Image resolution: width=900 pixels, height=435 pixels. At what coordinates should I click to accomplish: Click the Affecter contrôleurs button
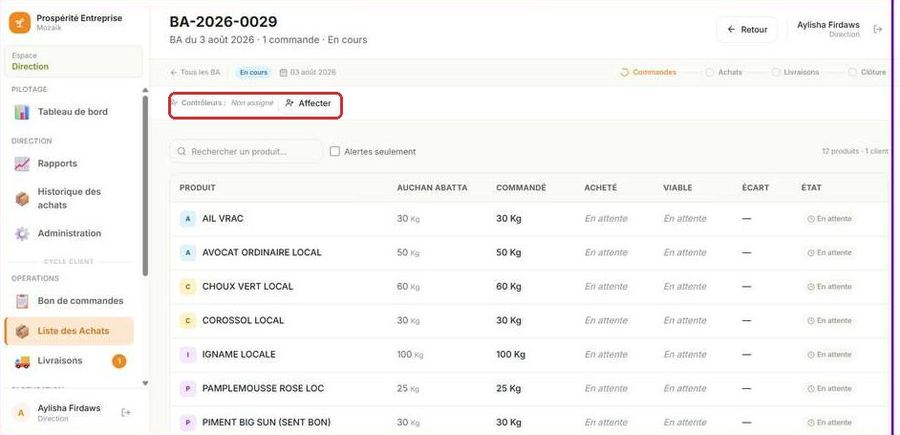pos(308,103)
